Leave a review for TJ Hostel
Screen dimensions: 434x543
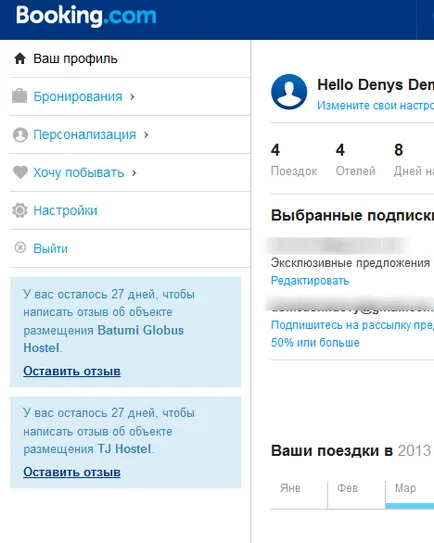coord(72,472)
